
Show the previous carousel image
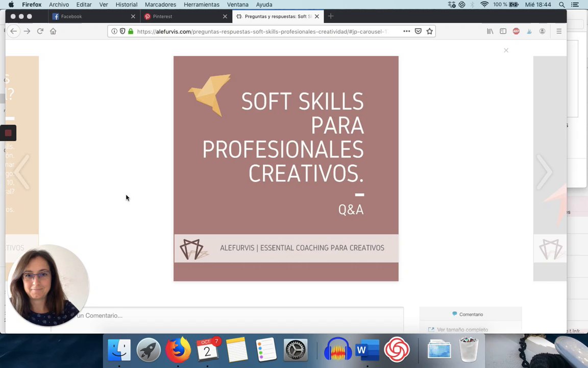pos(22,172)
